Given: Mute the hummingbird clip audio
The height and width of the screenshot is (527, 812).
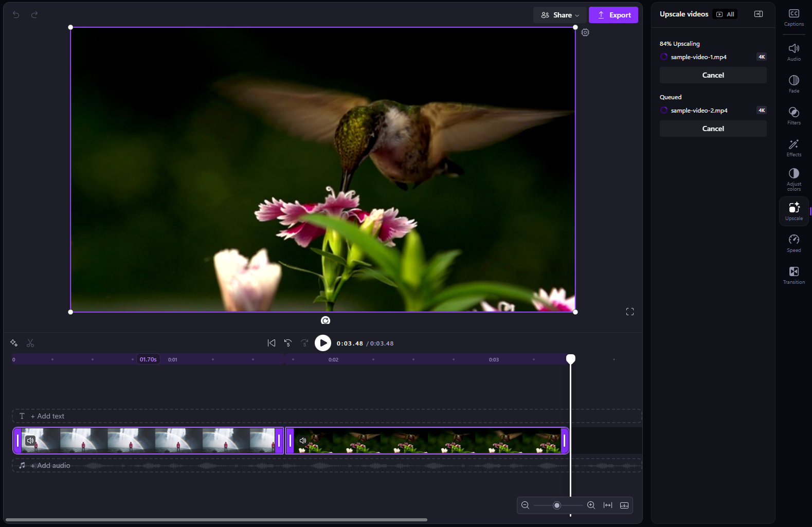Looking at the screenshot, I should pyautogui.click(x=303, y=441).
